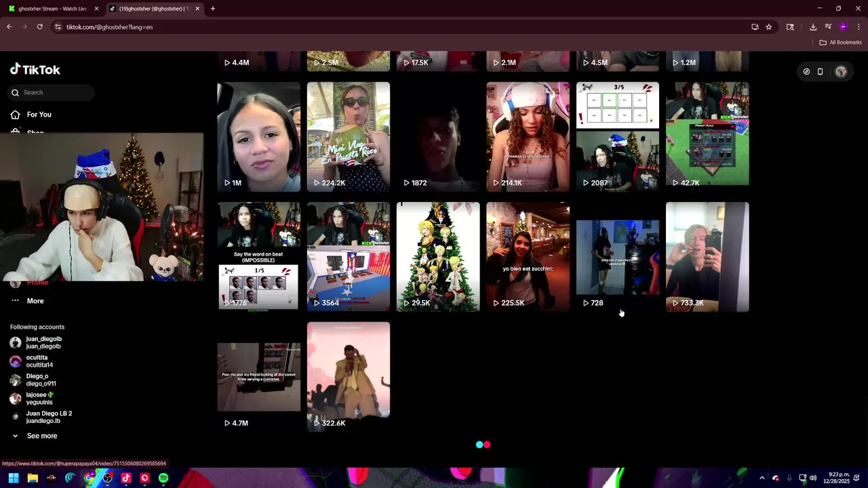Open TikTok app in taskbar
The width and height of the screenshot is (868, 488).
coord(126,478)
